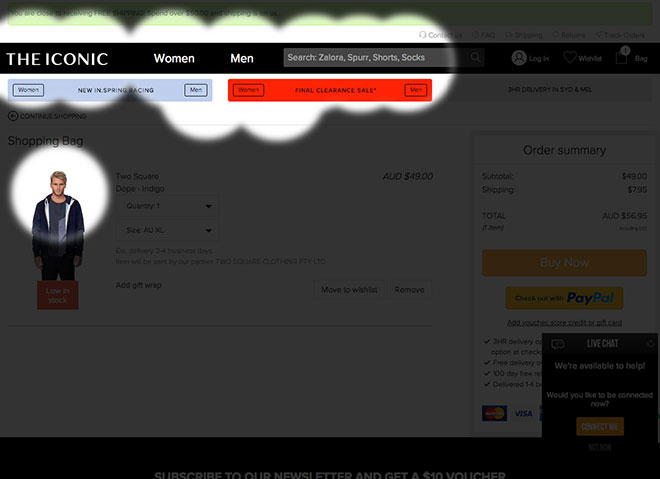Screen dimensions: 660x479
Task: Click Move to wishlist button
Action: pos(349,290)
